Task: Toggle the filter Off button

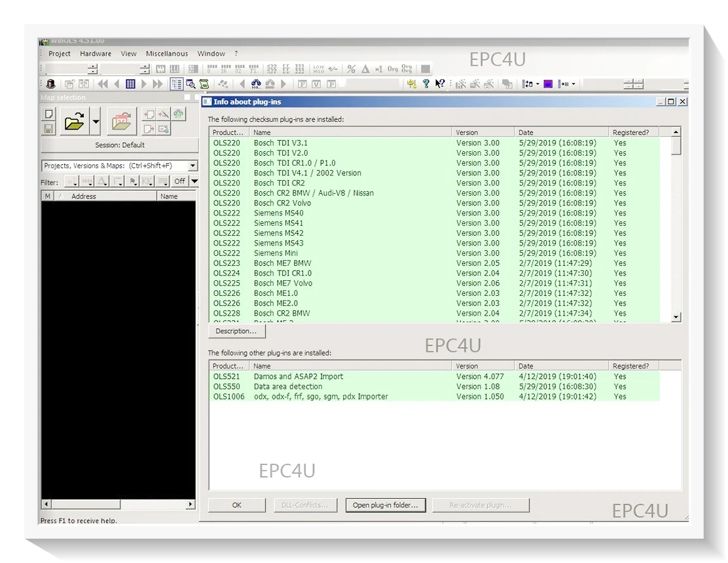Action: click(179, 181)
